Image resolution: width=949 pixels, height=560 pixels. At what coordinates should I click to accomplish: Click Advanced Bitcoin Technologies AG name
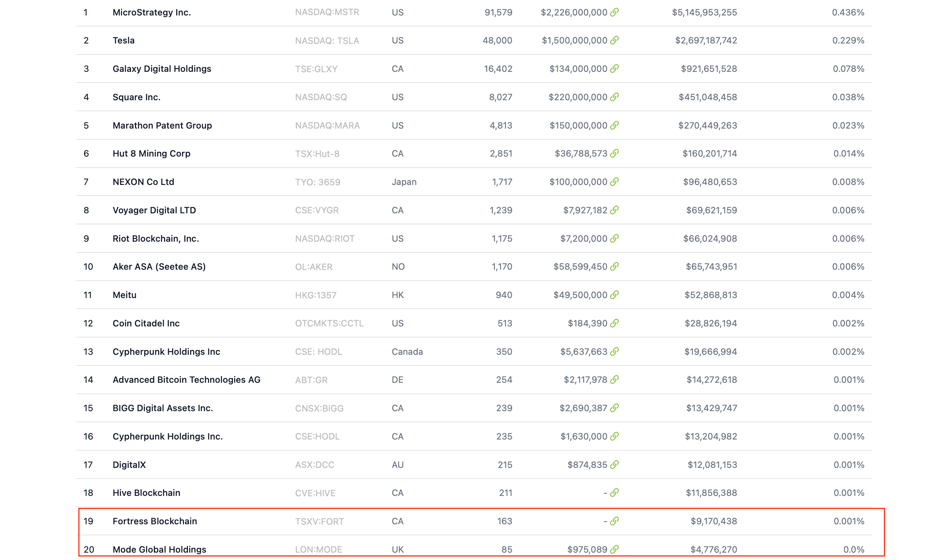click(x=187, y=379)
